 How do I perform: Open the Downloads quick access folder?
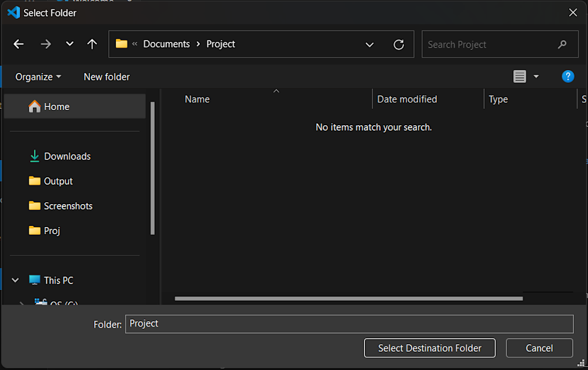tap(67, 156)
